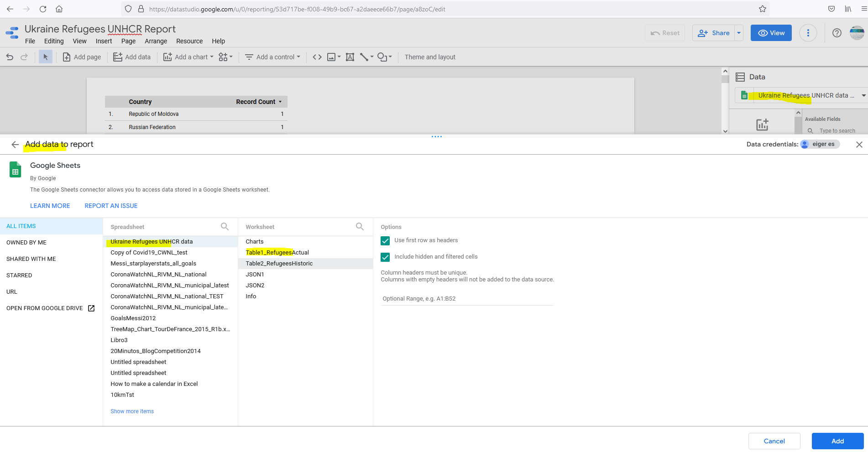
Task: Open Theme and layout panel
Action: point(430,57)
